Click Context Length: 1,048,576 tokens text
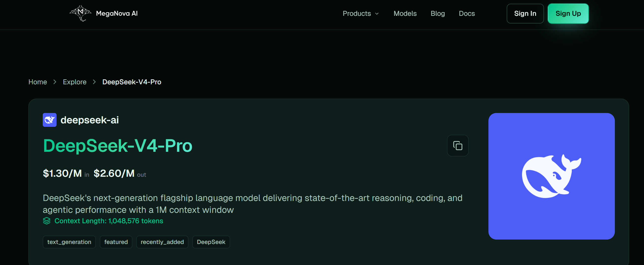The width and height of the screenshot is (644, 265). pos(109,221)
